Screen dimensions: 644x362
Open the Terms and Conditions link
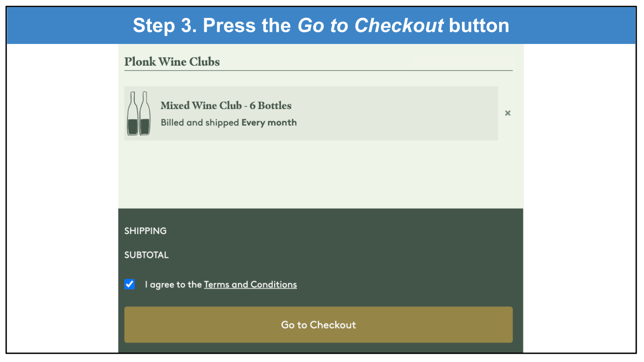click(x=250, y=284)
